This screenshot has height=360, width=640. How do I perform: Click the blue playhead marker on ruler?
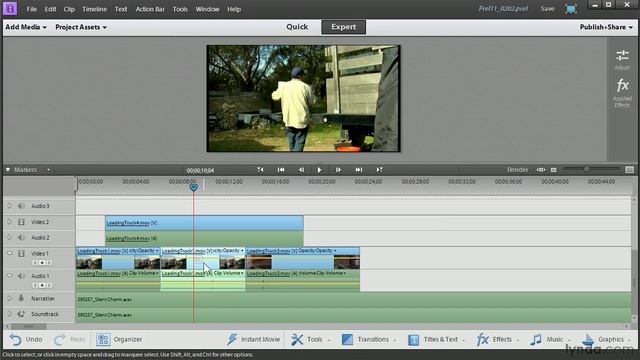[193, 187]
